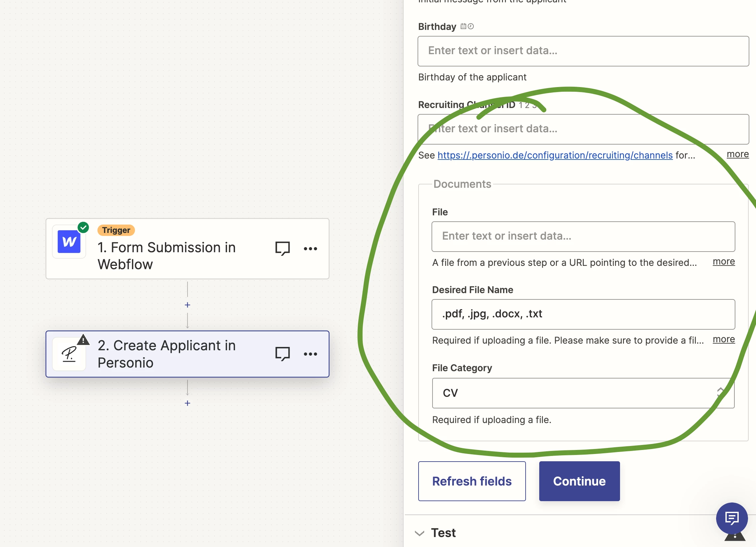This screenshot has height=547, width=756.
Task: Show more of the Recruiting Channel ID help
Action: (738, 154)
